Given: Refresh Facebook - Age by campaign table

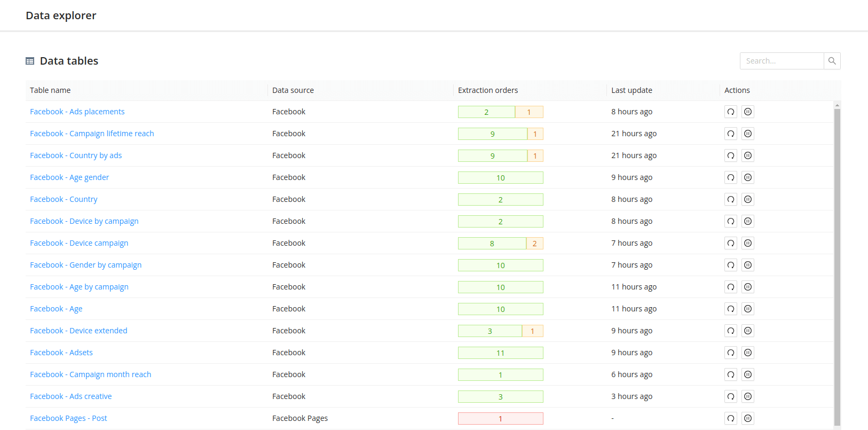Looking at the screenshot, I should coord(731,287).
